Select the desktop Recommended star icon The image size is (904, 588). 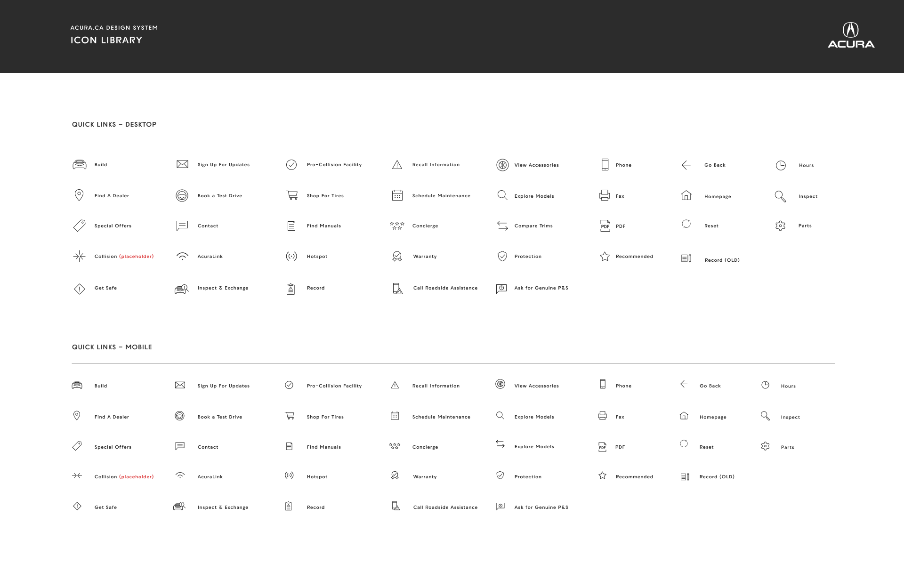pos(605,257)
